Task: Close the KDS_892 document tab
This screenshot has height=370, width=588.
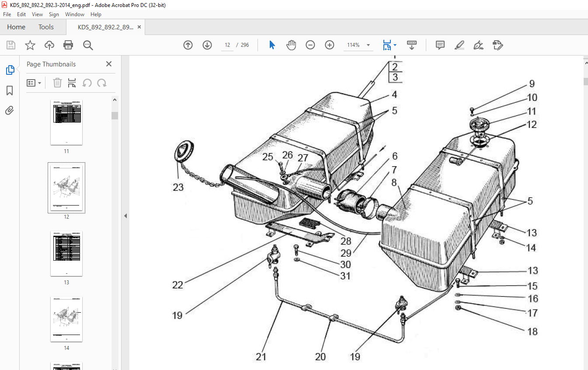Action: 139,27
